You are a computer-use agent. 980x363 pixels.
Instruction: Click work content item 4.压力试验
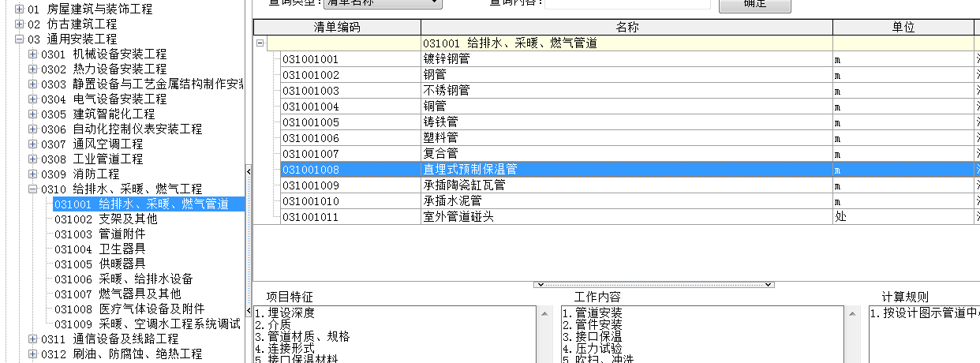click(x=593, y=348)
